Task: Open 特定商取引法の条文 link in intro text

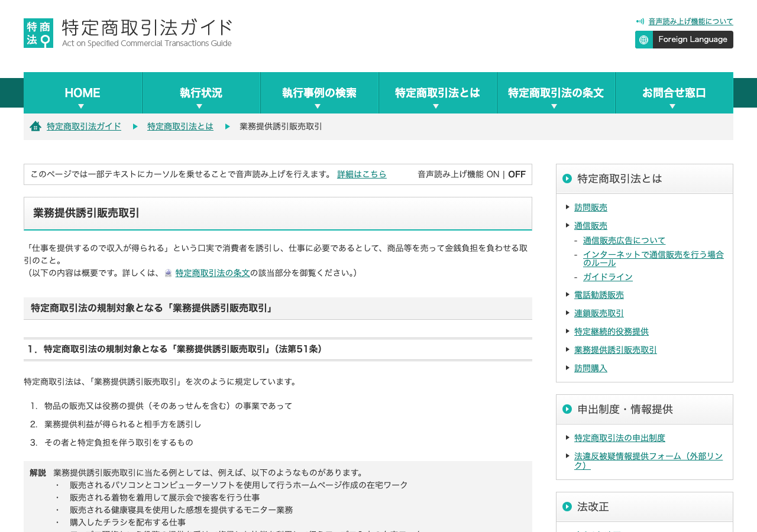Action: click(213, 273)
